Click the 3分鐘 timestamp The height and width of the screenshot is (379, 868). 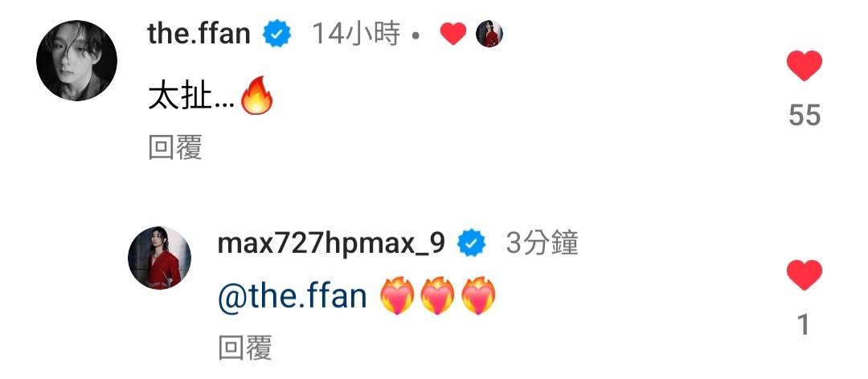tap(542, 243)
